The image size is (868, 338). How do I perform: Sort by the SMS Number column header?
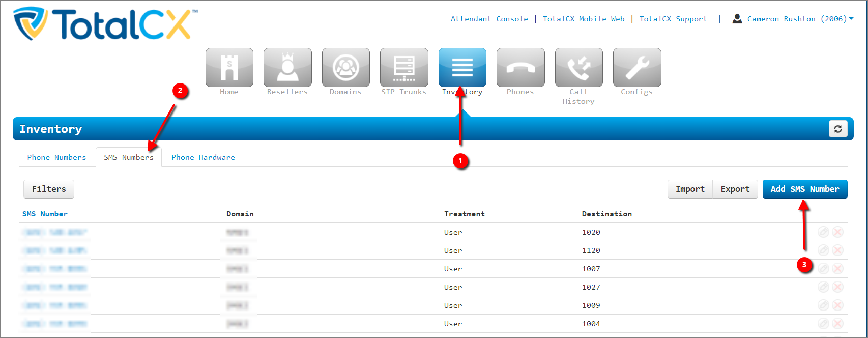(45, 214)
